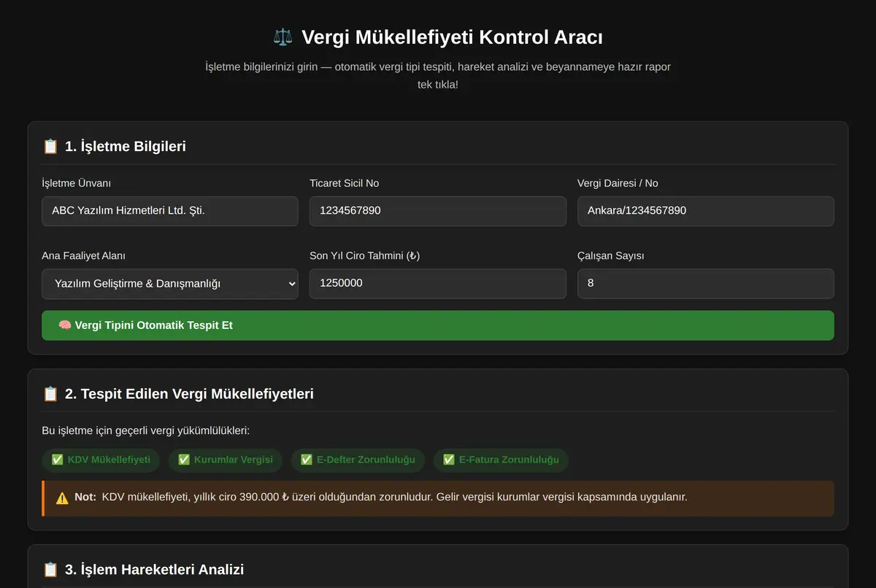
Task: Click the '1. İşletme Bilgileri' heading
Action: 126,147
